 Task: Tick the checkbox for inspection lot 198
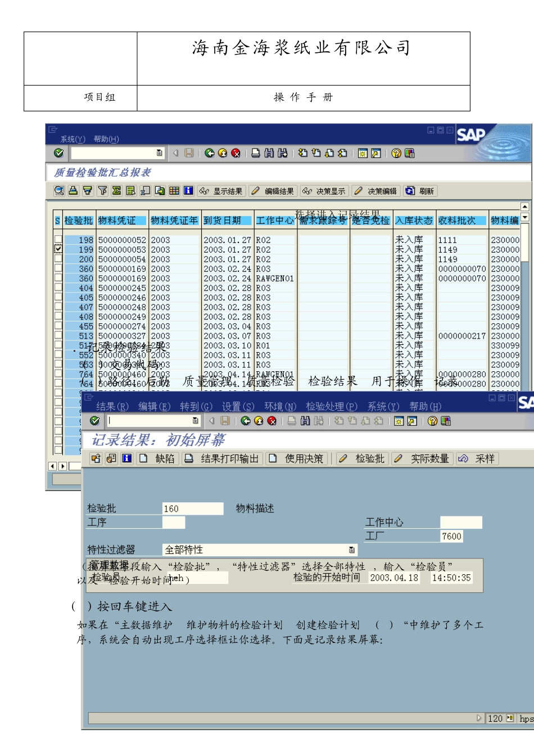pyautogui.click(x=58, y=239)
